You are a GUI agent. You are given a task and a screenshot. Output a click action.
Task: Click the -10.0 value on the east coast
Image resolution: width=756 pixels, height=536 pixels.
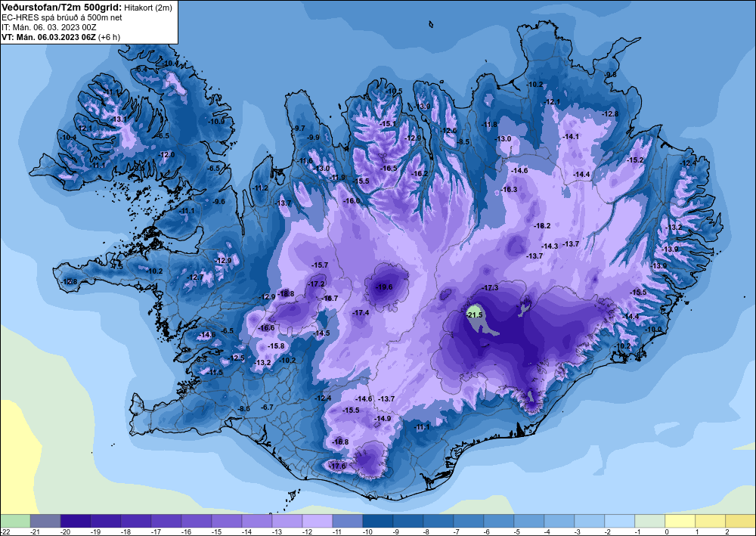tap(654, 329)
